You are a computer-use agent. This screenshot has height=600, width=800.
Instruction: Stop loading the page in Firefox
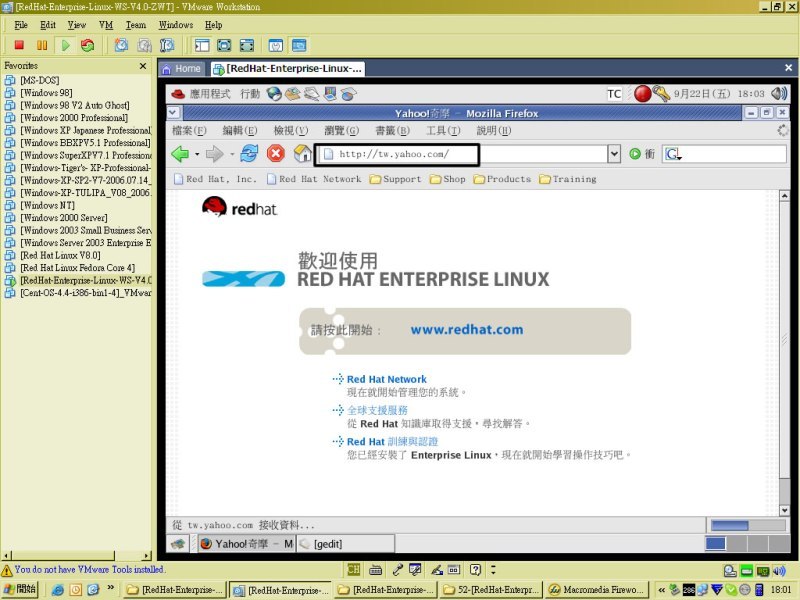[276, 154]
